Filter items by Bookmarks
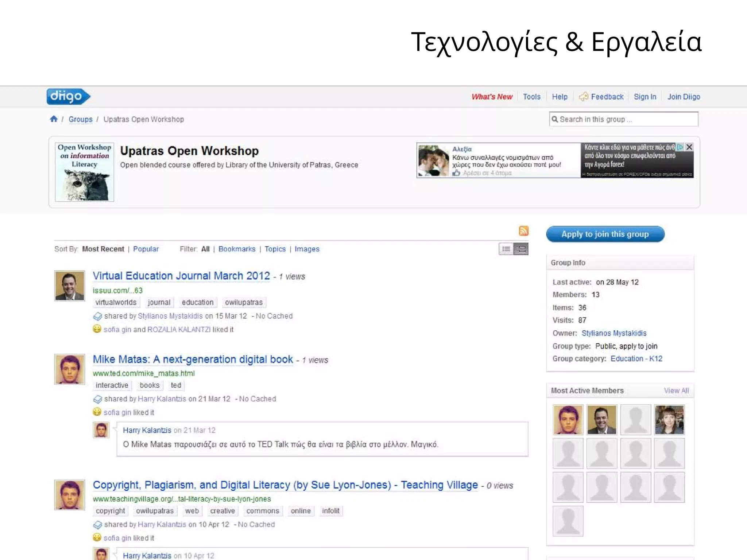The height and width of the screenshot is (560, 747). (x=237, y=249)
